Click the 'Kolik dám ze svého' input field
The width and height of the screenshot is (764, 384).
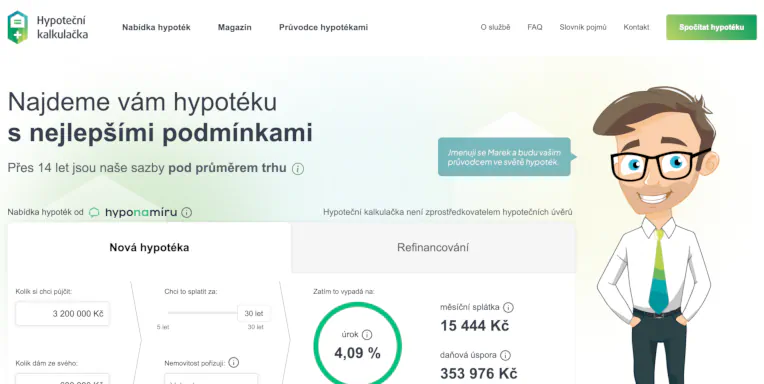tap(62, 379)
